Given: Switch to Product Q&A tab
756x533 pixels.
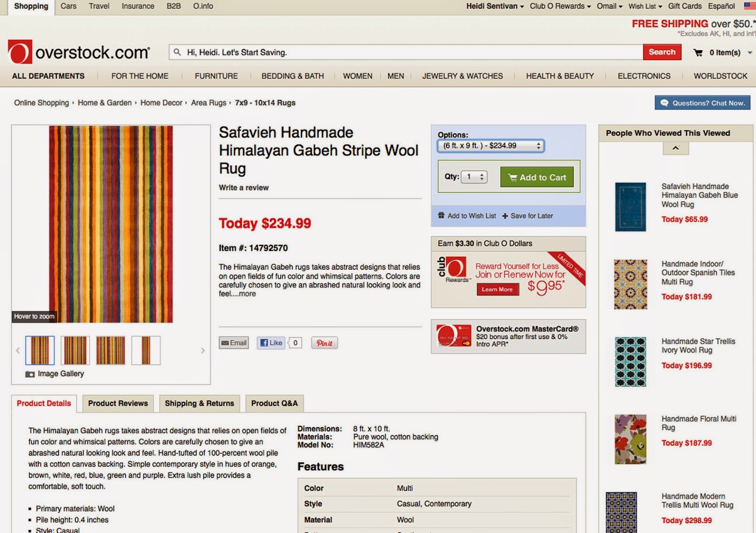Looking at the screenshot, I should 275,404.
